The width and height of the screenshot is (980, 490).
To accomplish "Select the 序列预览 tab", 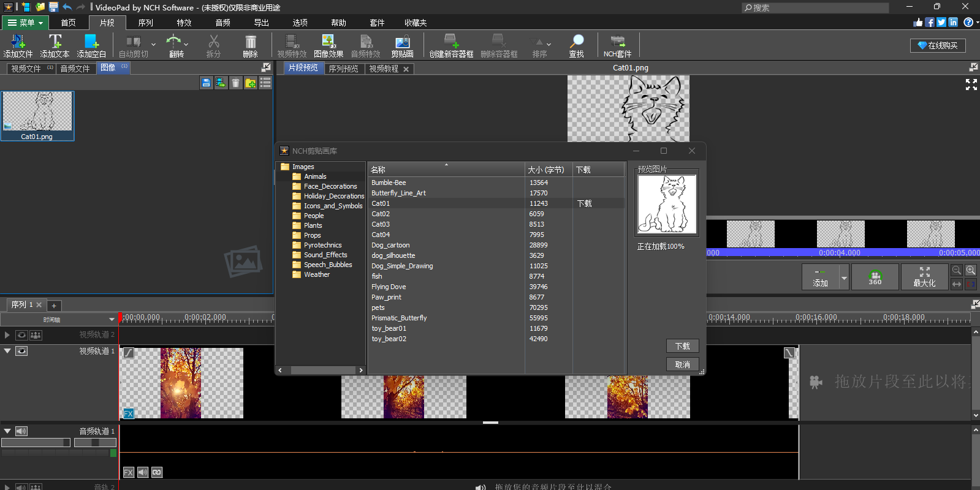I will click(x=343, y=69).
